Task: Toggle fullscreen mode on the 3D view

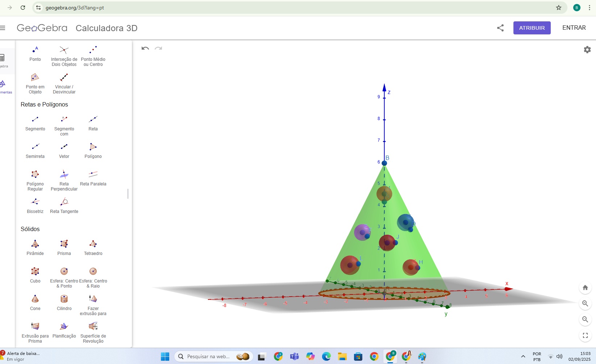Action: click(585, 335)
